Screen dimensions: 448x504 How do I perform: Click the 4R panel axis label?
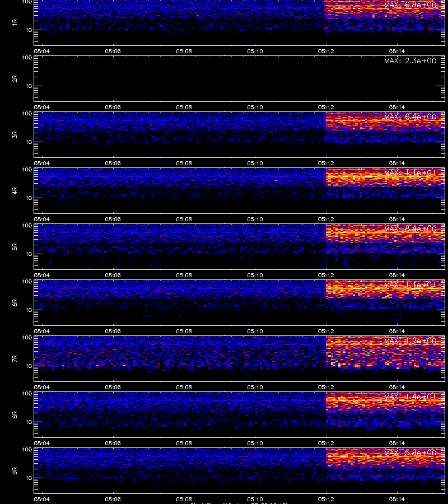pos(15,190)
